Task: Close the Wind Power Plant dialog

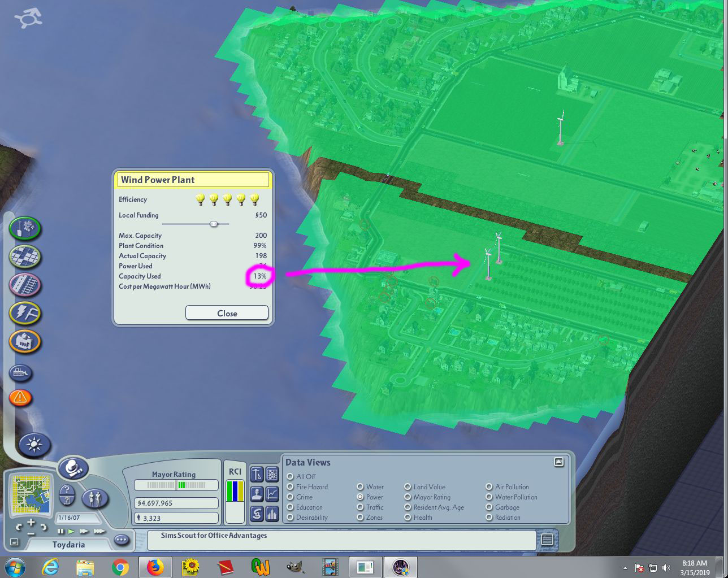Action: pos(227,313)
